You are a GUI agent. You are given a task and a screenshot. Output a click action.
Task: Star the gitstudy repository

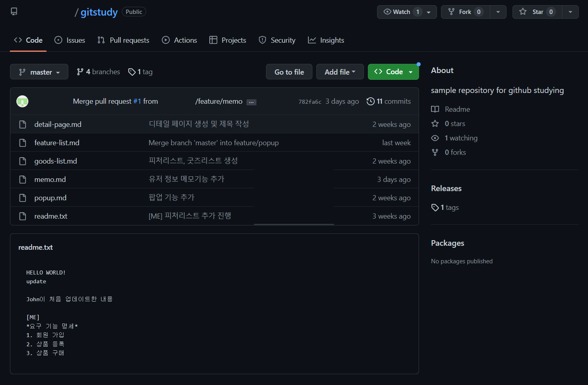537,12
